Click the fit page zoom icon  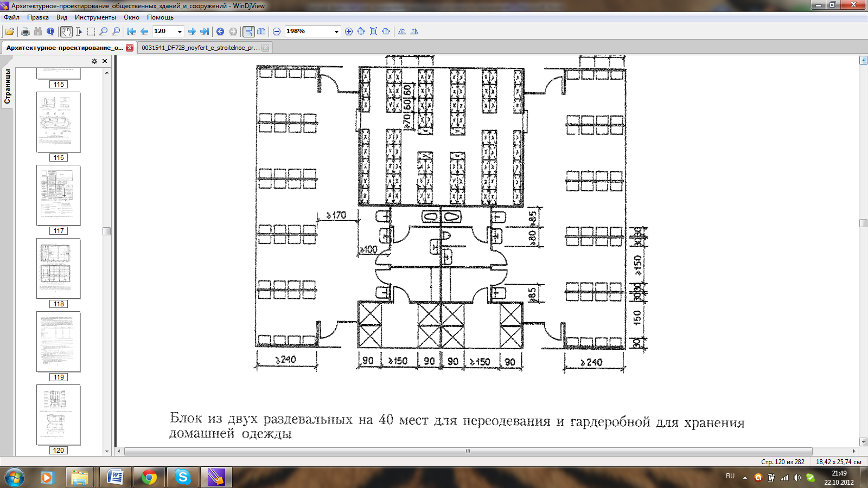[361, 31]
